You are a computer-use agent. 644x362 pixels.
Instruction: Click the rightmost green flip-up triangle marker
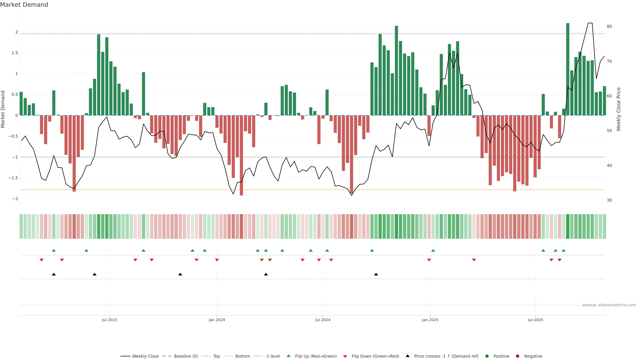(563, 250)
